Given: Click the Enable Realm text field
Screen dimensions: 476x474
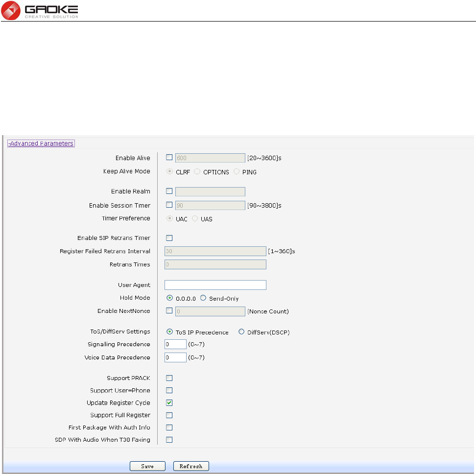Looking at the screenshot, I should pos(210,191).
